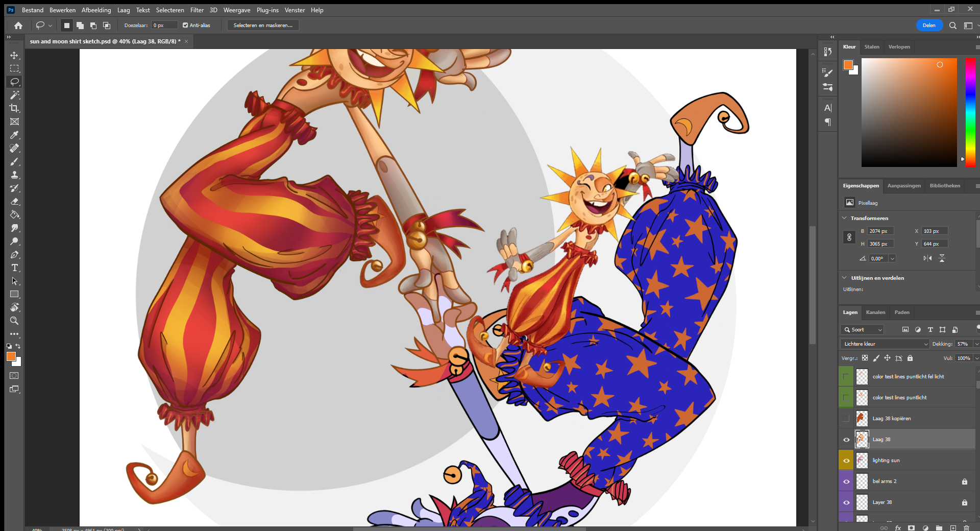Select the Brush tool
Screen dimensions: 980x531
pos(14,161)
